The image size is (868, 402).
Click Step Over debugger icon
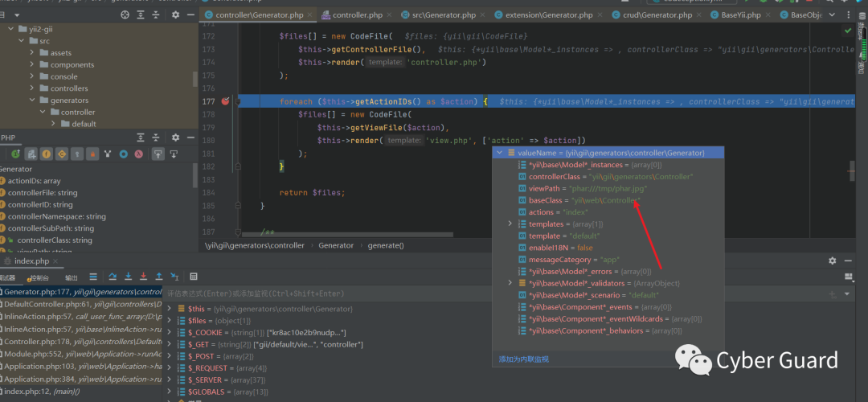(x=113, y=277)
